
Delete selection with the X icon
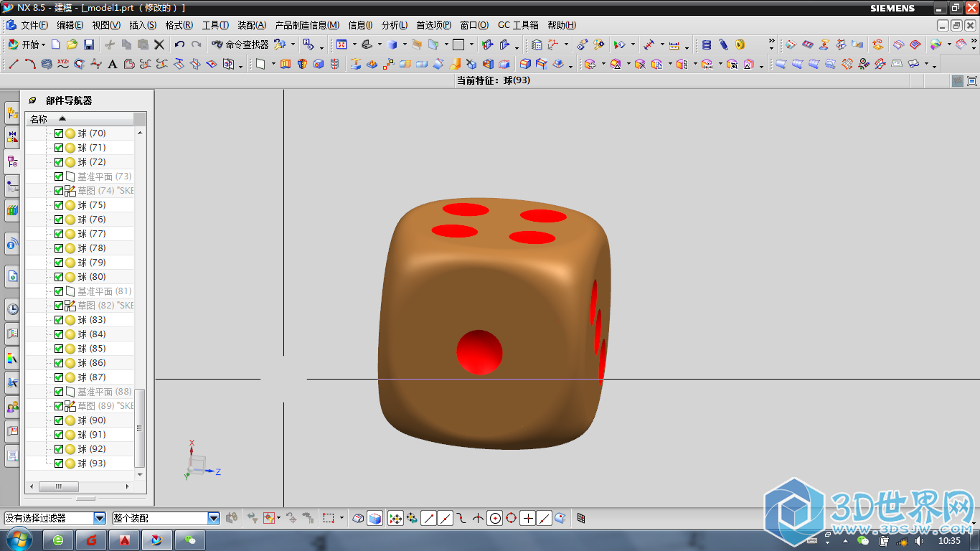click(x=159, y=44)
